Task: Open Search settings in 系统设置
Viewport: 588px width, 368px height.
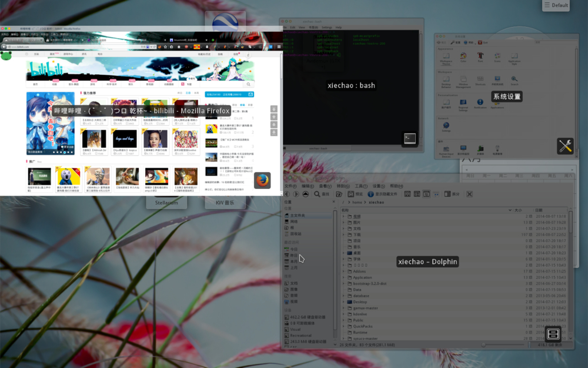Action: [514, 81]
